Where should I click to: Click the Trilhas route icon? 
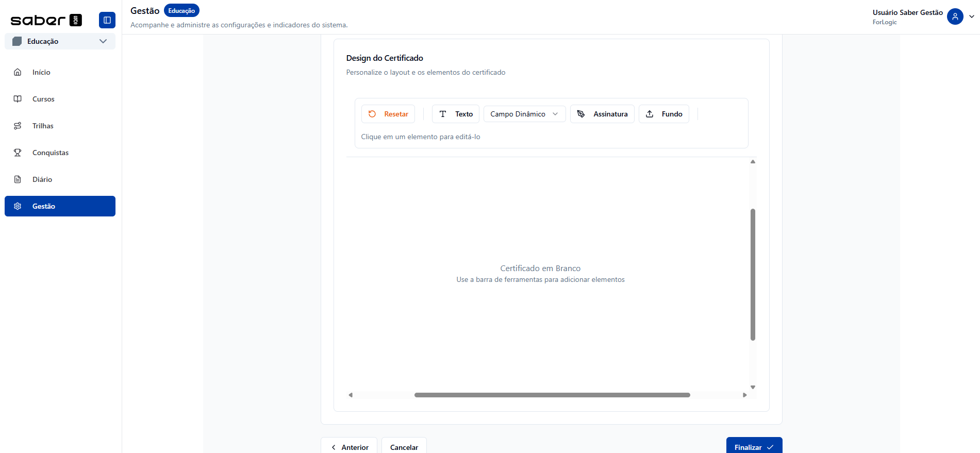click(x=18, y=126)
